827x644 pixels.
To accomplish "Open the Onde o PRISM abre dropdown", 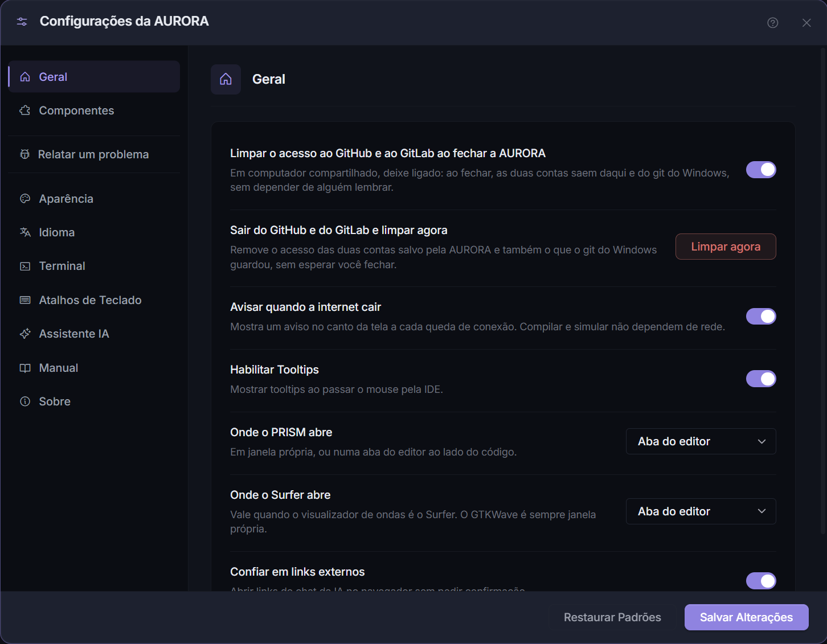I will [x=701, y=441].
